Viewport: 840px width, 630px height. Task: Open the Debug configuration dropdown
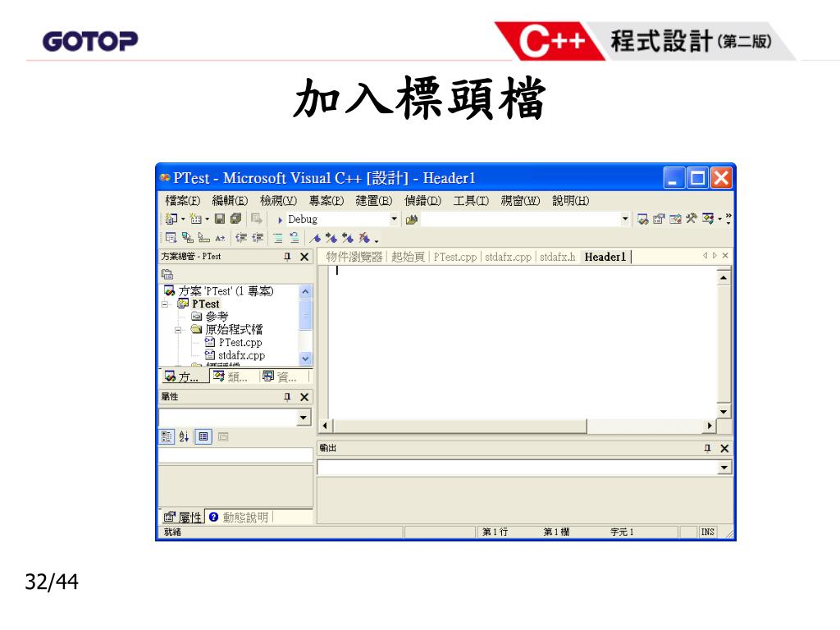point(394,219)
